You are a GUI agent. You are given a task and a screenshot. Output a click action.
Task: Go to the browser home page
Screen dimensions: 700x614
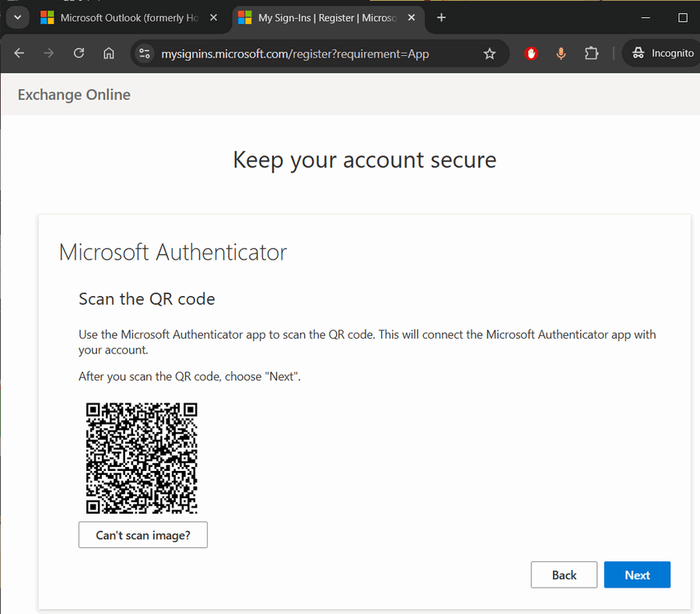109,54
